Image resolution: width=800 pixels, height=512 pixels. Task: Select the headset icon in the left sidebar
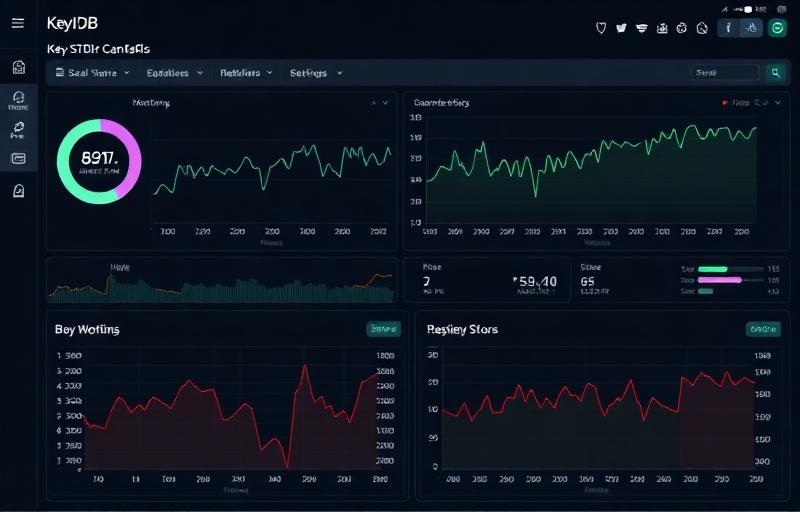(18, 99)
